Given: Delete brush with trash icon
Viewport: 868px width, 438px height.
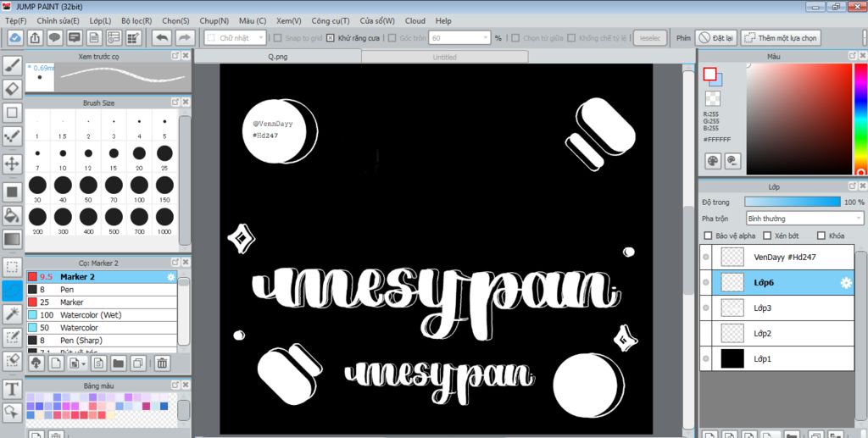Looking at the screenshot, I should (x=162, y=363).
